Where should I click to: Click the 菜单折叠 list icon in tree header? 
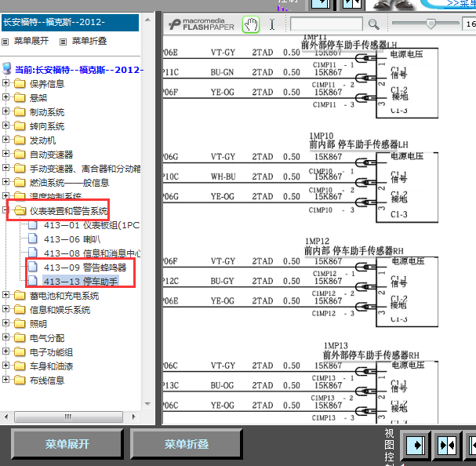[x=63, y=42]
